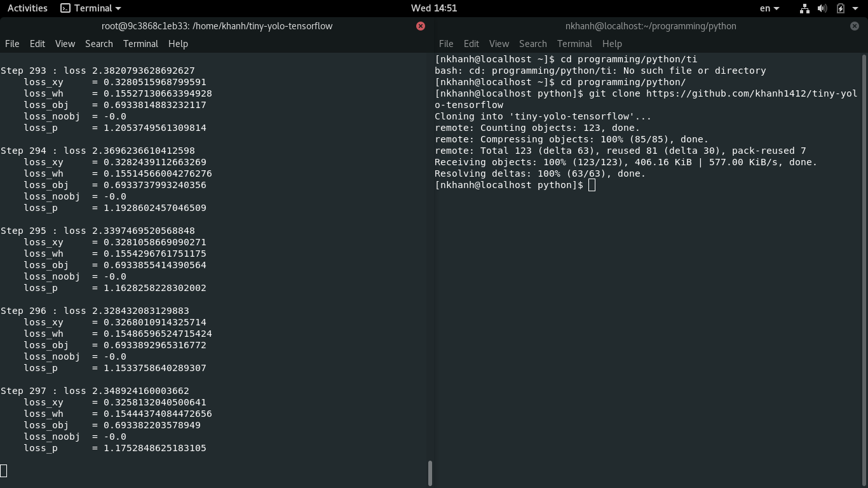
Task: Open Terminal menu in left terminal
Action: click(x=140, y=44)
